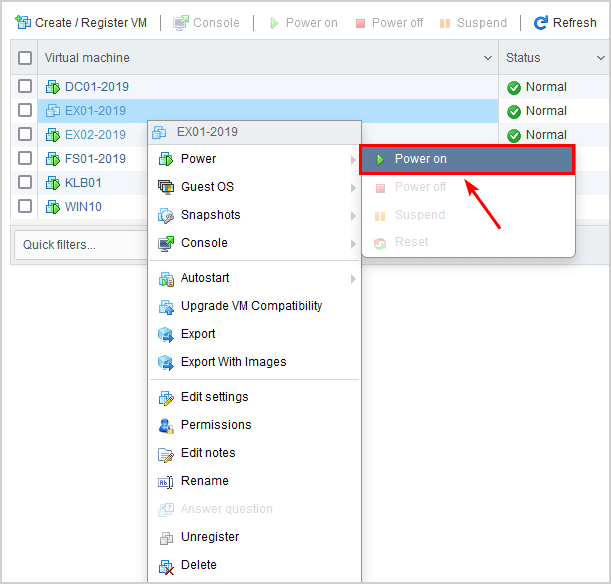
Task: Select Unregister in context menu
Action: point(254,537)
